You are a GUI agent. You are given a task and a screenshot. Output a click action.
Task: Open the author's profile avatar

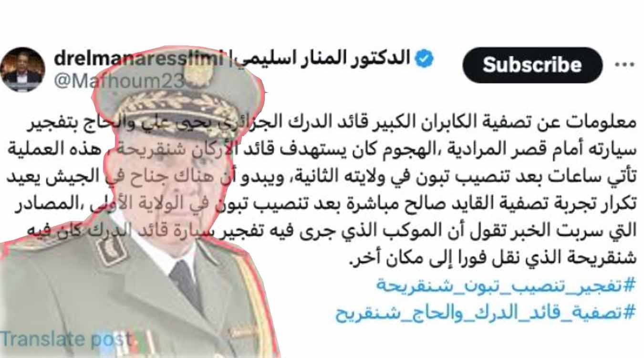[x=22, y=70]
